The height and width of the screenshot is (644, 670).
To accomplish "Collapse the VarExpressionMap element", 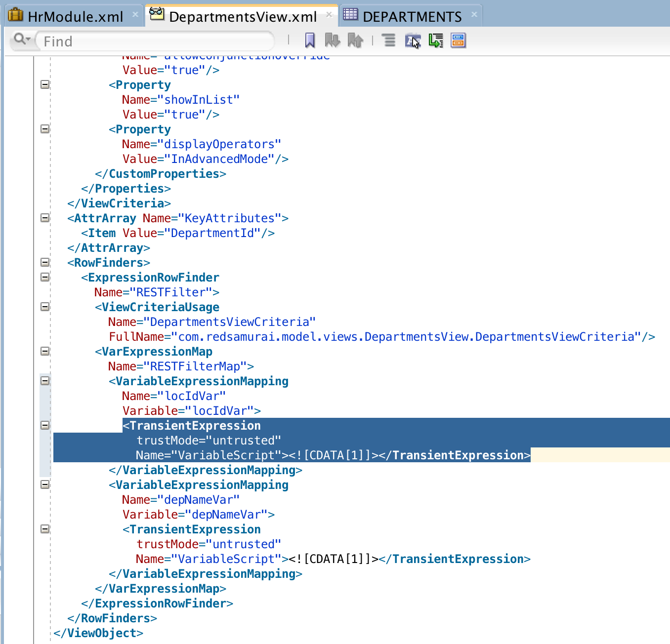I will (45, 351).
